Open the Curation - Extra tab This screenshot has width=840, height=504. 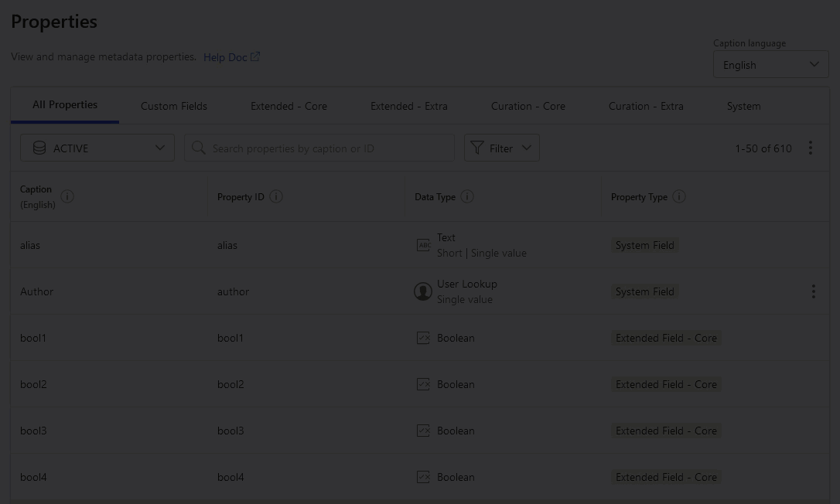646,106
